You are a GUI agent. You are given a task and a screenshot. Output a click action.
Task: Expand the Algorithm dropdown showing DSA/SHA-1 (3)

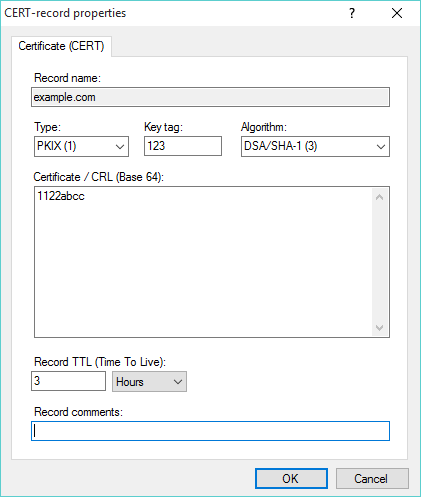click(x=315, y=146)
